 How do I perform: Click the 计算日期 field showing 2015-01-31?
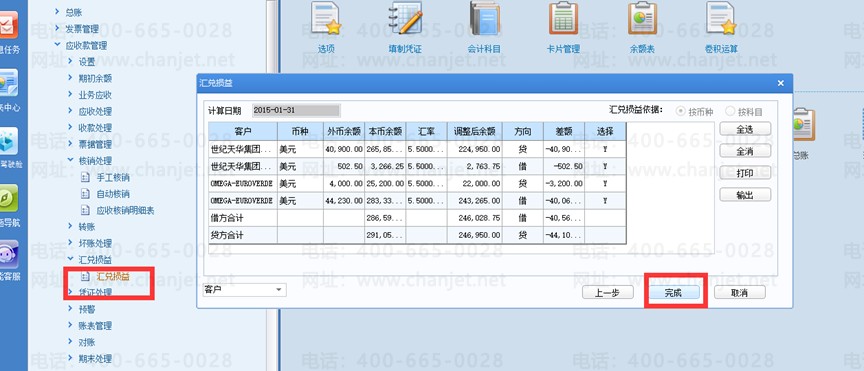pyautogui.click(x=296, y=110)
